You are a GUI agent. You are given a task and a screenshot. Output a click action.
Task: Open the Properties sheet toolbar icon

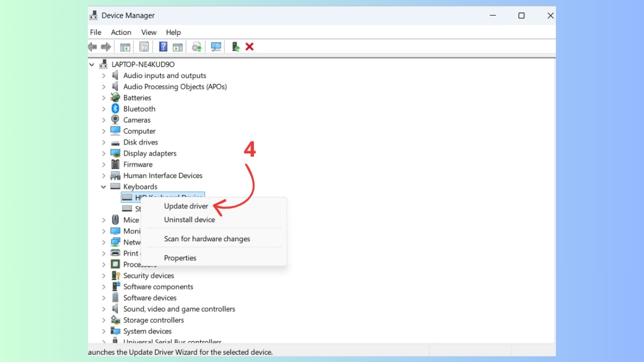(144, 47)
